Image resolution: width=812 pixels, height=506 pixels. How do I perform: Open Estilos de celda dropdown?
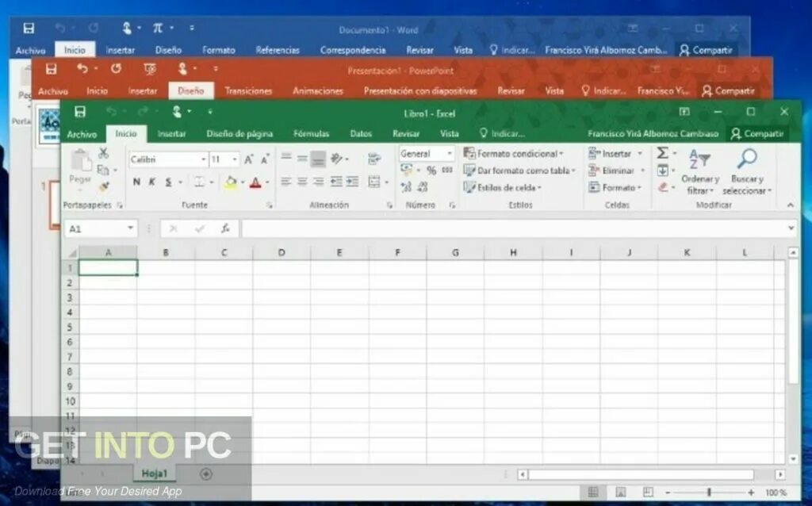[x=502, y=187]
